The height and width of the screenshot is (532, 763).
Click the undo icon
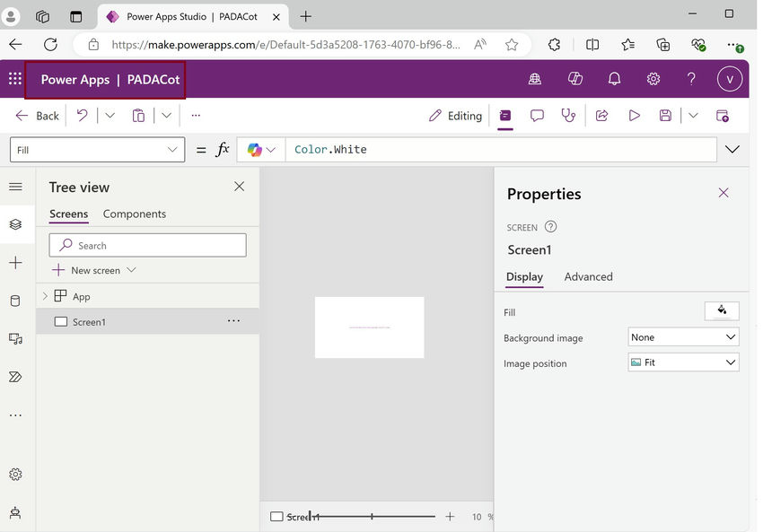82,116
